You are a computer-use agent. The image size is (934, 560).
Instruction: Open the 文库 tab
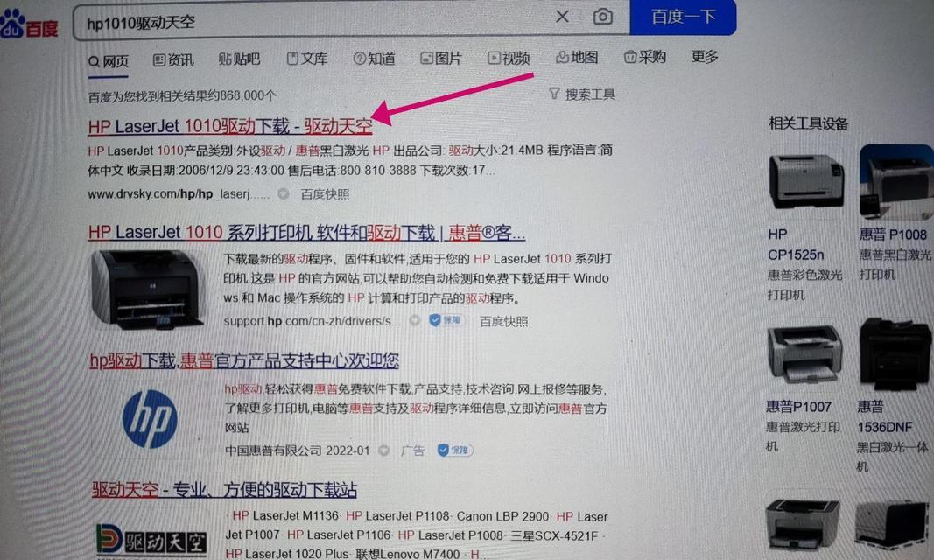(x=307, y=59)
